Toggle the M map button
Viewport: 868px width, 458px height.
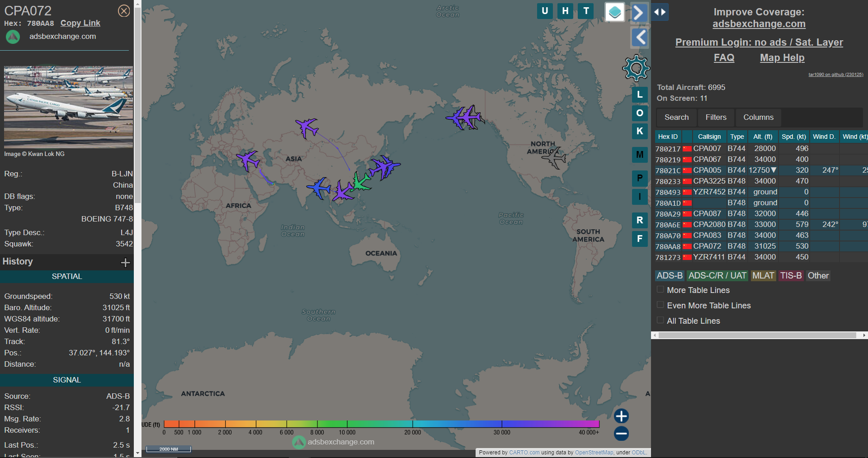click(x=640, y=155)
